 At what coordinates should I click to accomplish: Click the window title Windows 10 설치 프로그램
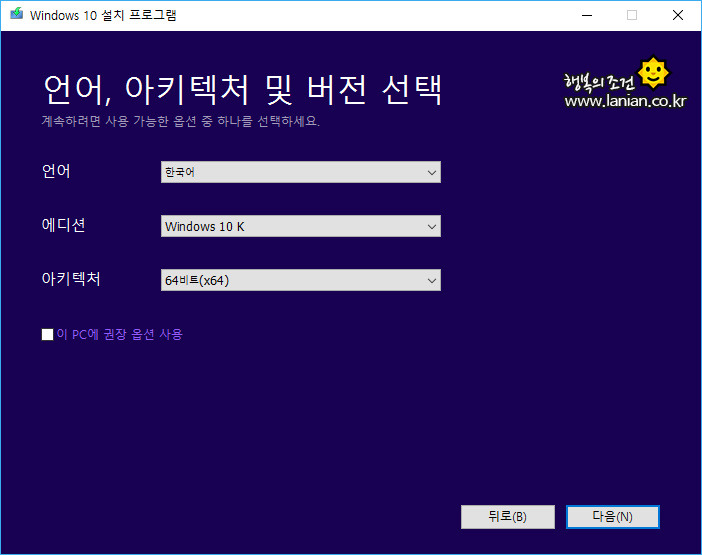103,15
